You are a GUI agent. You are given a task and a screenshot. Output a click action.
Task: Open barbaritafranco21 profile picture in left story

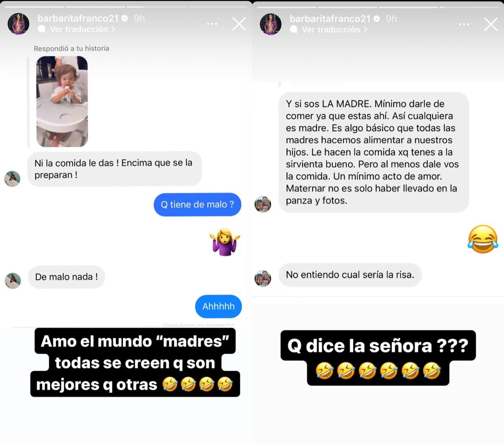tap(18, 24)
